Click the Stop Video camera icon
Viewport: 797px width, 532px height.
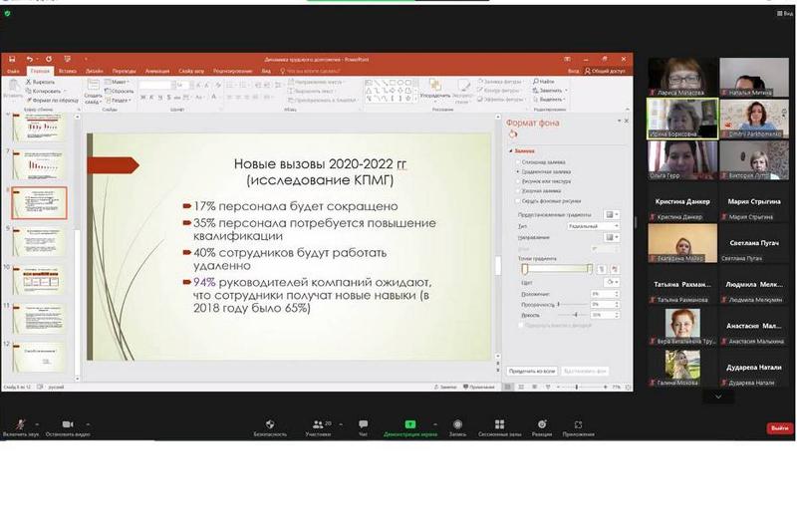(67, 424)
